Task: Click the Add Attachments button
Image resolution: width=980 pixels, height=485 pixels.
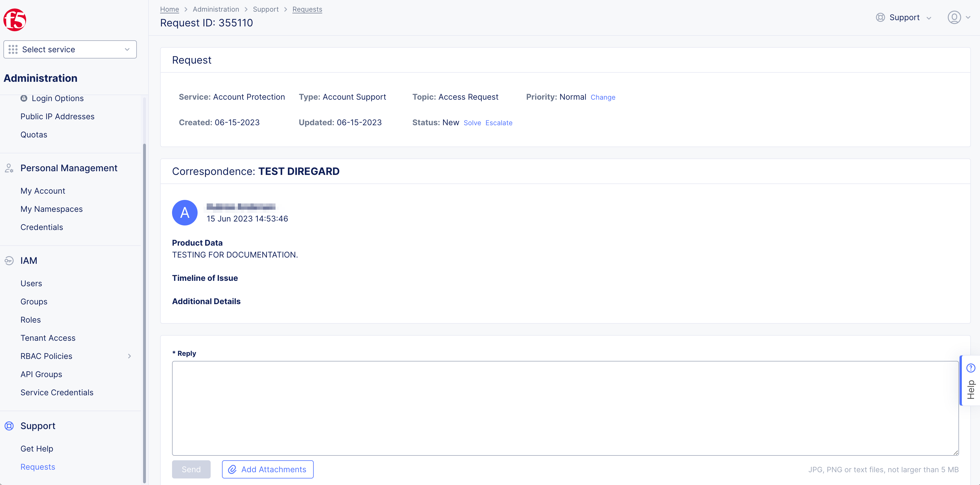Action: click(267, 469)
